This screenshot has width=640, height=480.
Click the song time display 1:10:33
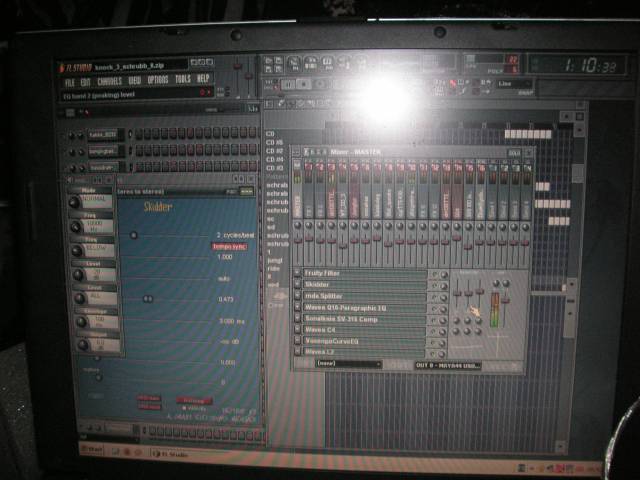(590, 65)
